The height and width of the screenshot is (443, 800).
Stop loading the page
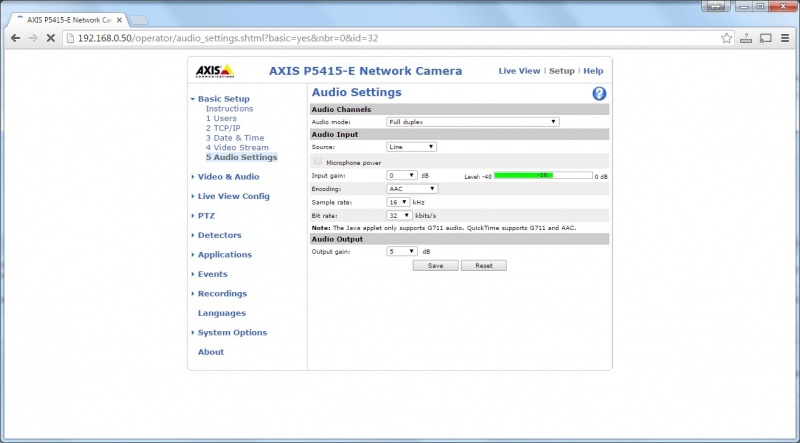(51, 38)
